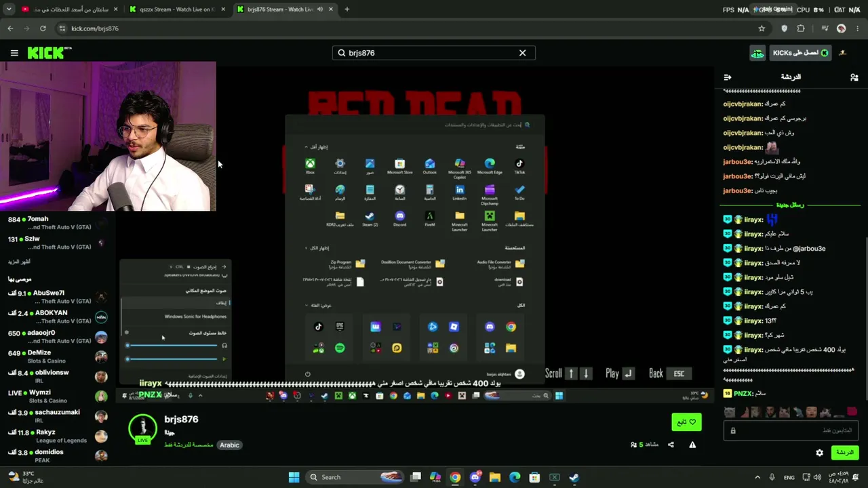The height and width of the screenshot is (488, 868).
Task: Click the Get KICKs button
Action: coord(801,53)
